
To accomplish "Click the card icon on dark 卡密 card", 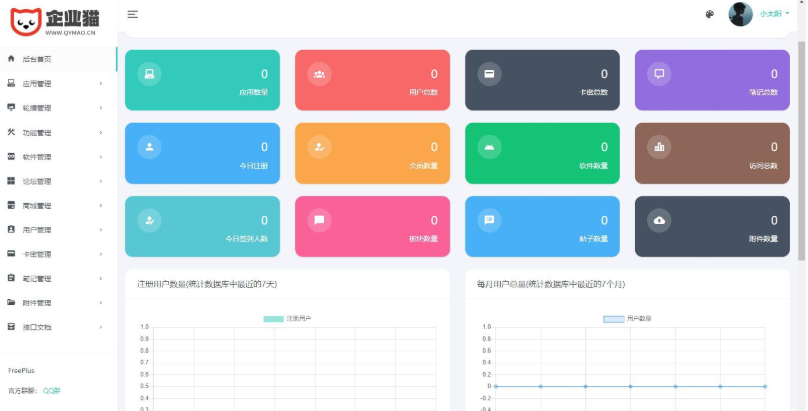I will 489,73.
